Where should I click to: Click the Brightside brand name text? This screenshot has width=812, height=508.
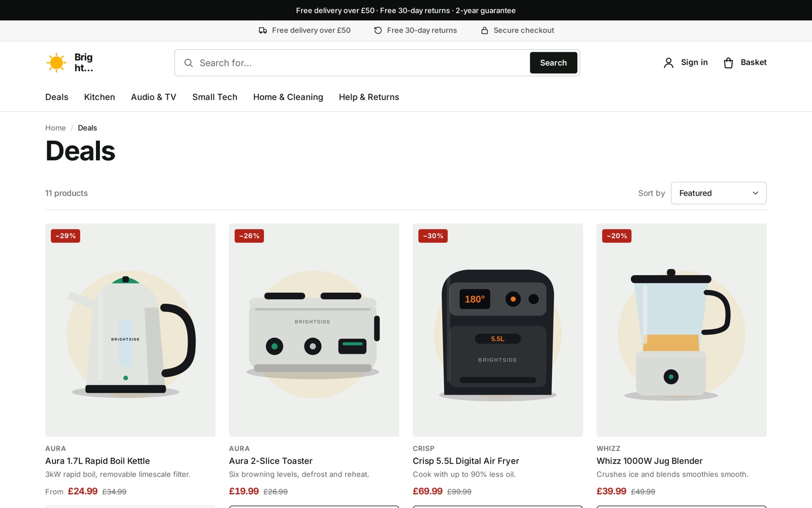click(84, 62)
